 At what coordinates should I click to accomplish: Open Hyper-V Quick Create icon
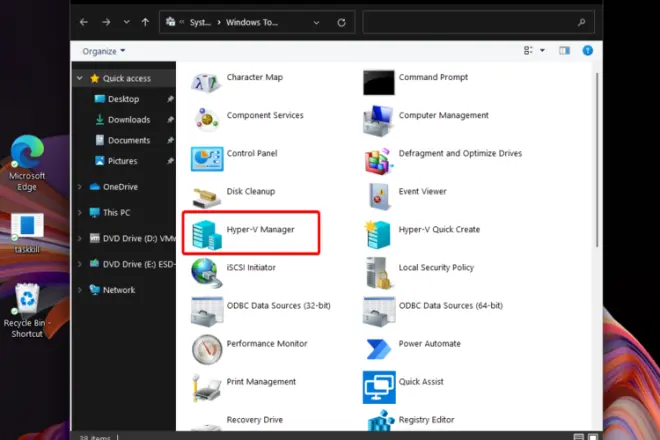tap(378, 234)
